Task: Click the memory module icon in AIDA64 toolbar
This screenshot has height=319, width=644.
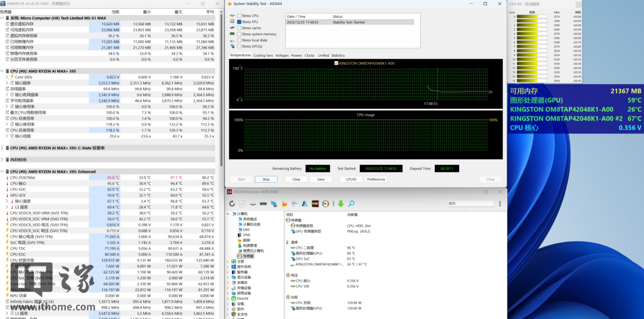Action: click(x=263, y=204)
